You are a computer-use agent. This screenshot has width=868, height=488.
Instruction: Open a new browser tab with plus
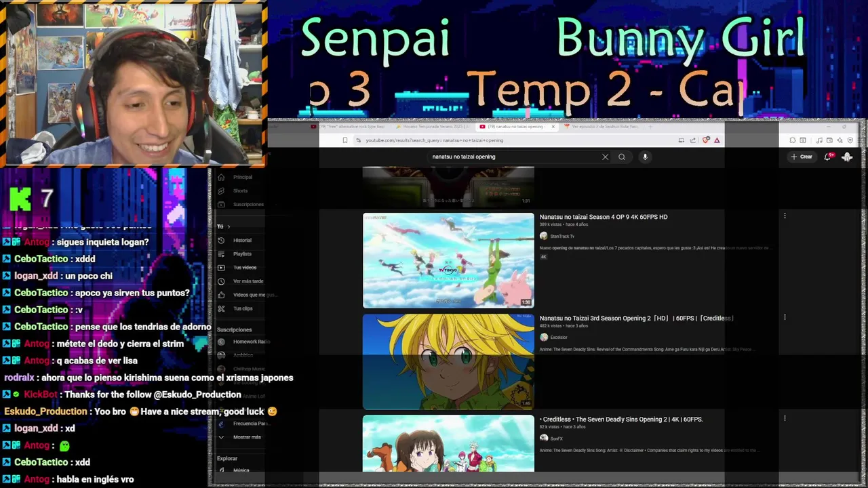[650, 126]
